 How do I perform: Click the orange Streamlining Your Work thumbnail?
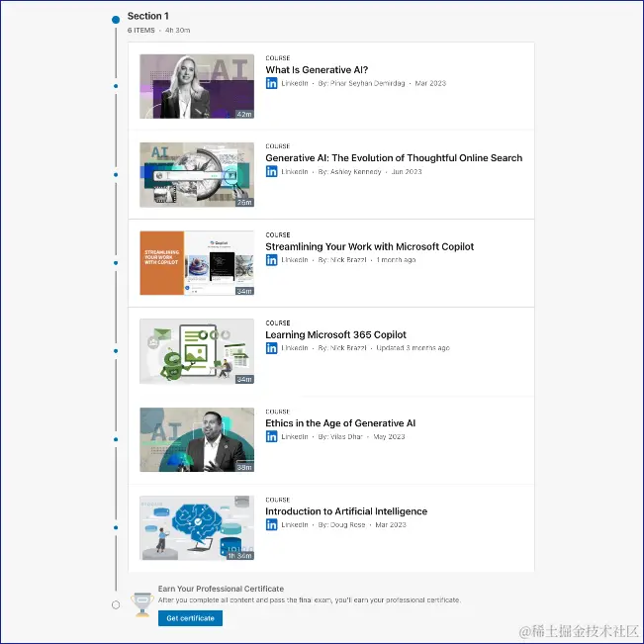click(197, 263)
